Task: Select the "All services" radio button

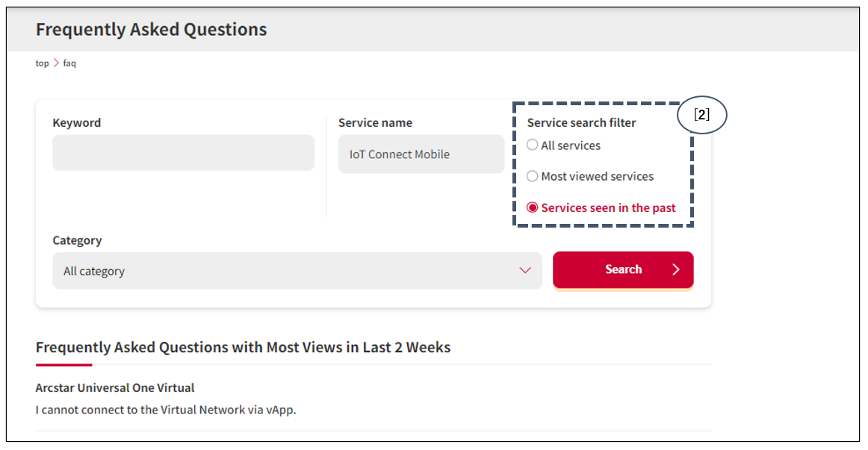Action: tap(533, 146)
